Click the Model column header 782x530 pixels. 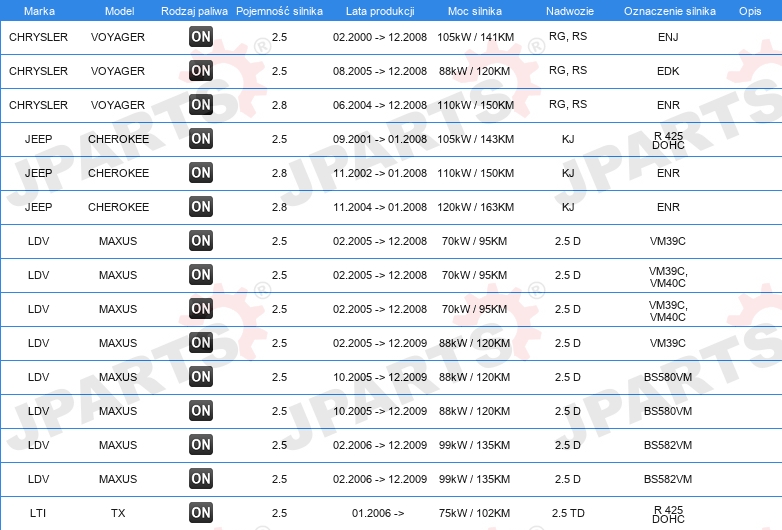pos(119,11)
